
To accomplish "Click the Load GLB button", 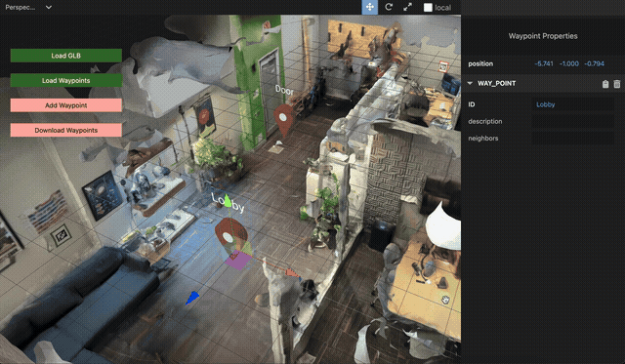I will [x=66, y=56].
